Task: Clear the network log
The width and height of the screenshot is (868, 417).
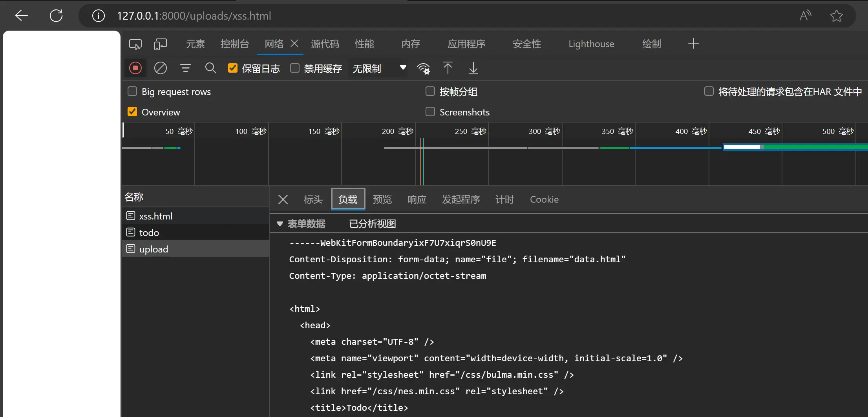Action: pos(160,68)
